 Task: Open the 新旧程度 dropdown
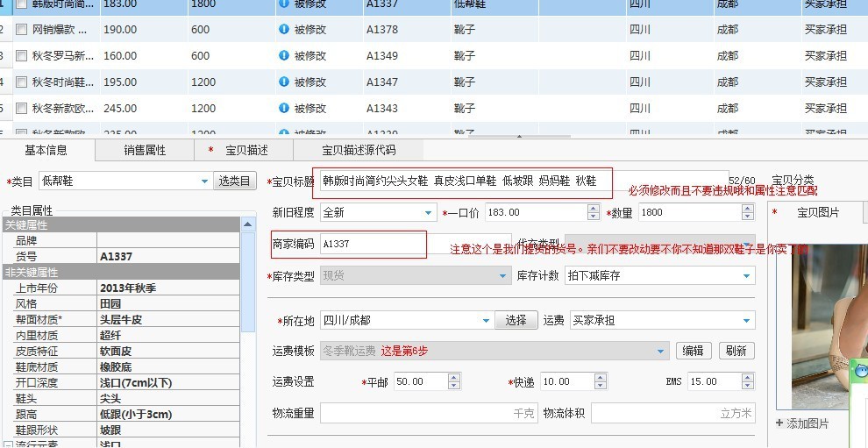click(x=429, y=212)
